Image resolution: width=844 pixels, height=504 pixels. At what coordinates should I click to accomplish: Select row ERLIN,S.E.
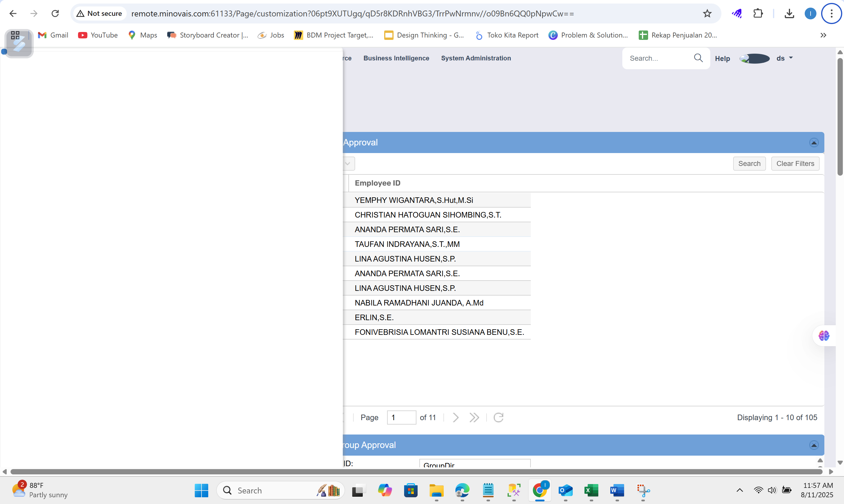437,318
